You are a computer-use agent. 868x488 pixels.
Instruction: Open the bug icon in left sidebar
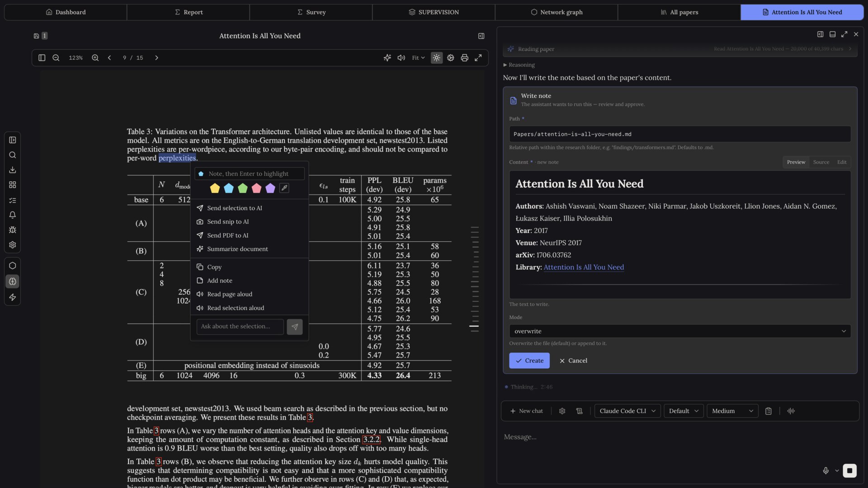(13, 230)
